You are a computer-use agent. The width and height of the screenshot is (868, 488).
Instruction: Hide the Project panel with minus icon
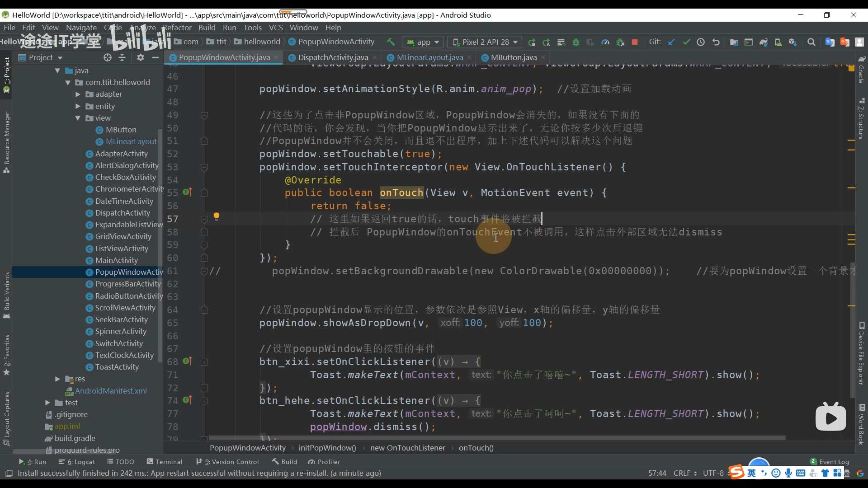pyautogui.click(x=156, y=57)
